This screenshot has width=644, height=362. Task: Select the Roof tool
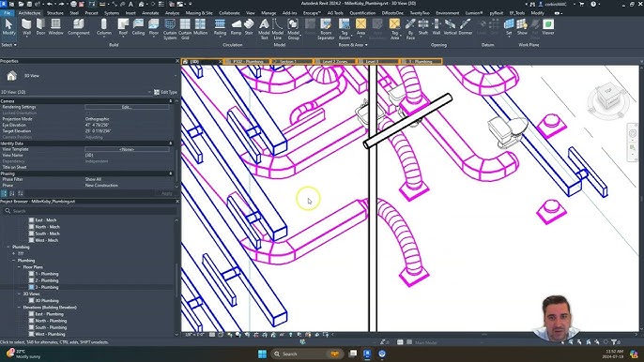[x=123, y=27]
